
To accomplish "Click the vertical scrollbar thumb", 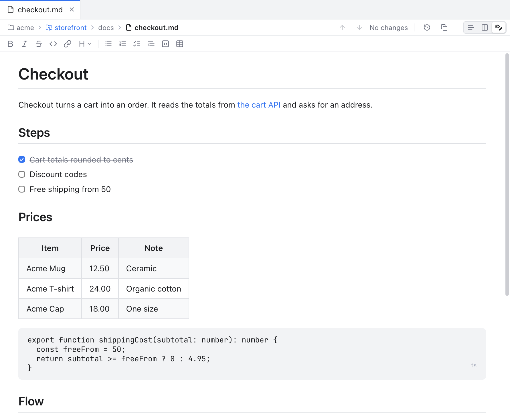I will (507, 175).
